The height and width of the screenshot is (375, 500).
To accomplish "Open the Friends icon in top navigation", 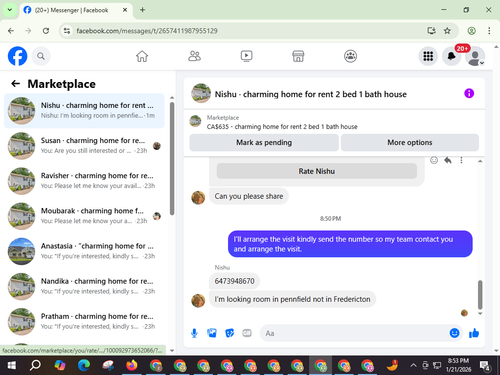I will tap(194, 56).
